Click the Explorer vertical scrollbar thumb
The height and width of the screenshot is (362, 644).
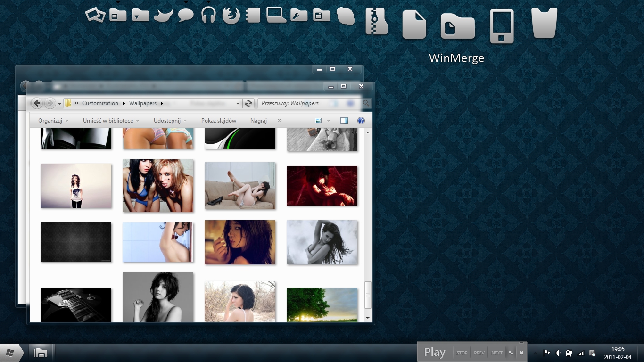(368, 296)
